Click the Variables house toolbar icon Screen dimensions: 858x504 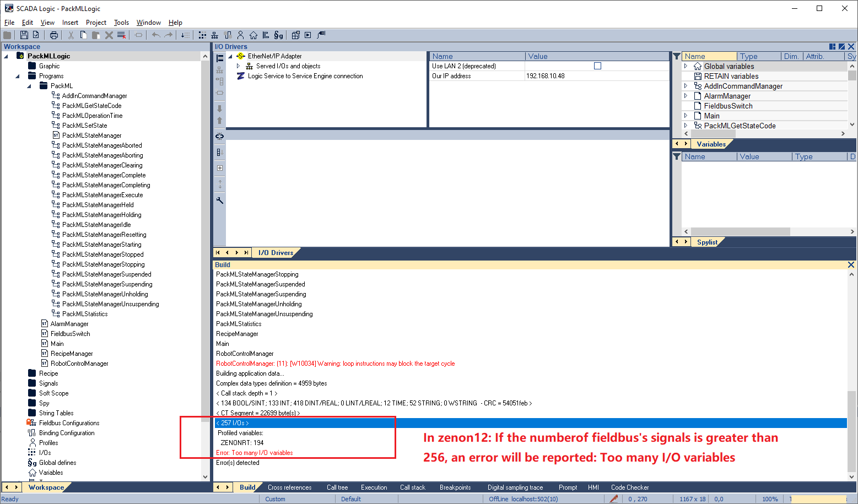click(253, 35)
